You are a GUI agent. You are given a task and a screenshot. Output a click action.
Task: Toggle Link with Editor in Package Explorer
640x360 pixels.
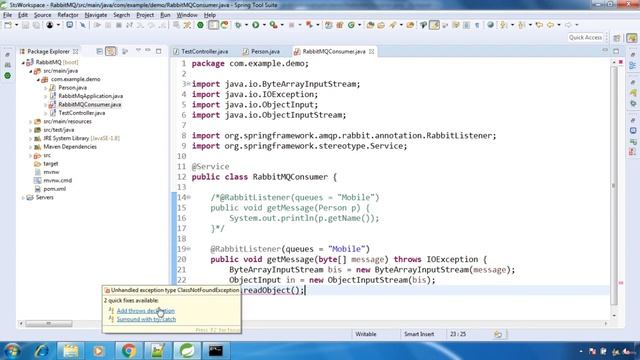[111, 51]
